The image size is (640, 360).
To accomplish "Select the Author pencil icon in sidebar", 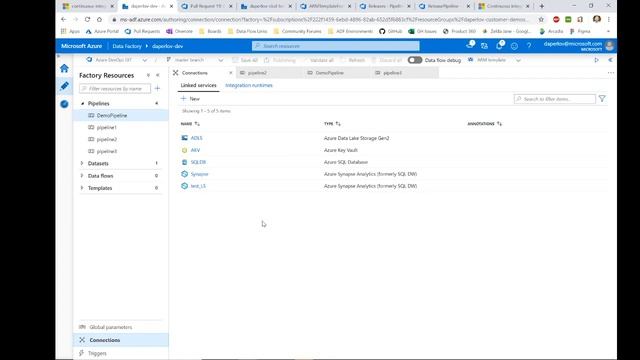I will (x=64, y=86).
